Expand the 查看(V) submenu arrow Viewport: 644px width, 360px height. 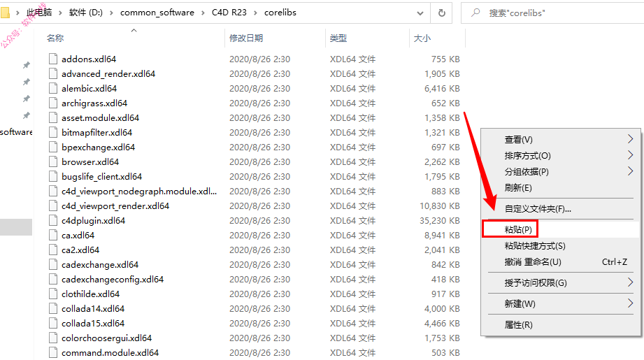tap(631, 139)
